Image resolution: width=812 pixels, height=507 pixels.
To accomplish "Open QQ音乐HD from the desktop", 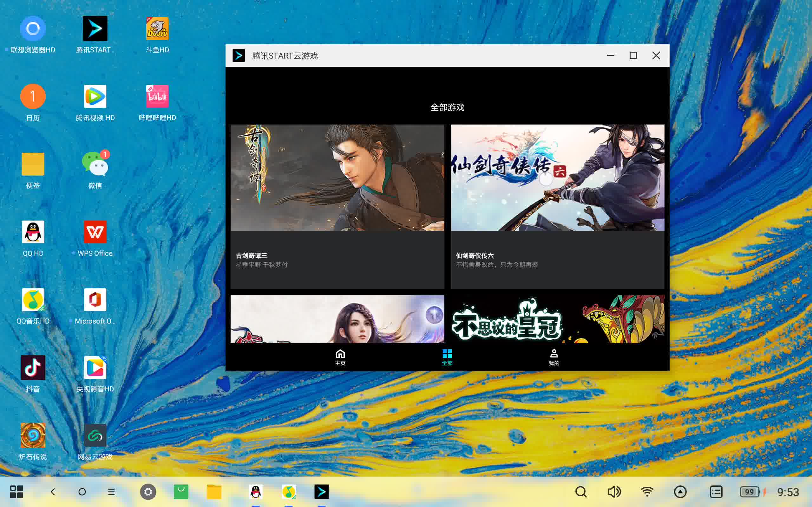I will (33, 300).
